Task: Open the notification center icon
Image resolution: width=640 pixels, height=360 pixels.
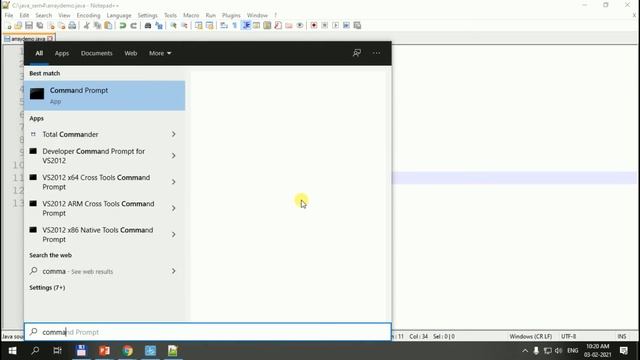Action: [623, 351]
